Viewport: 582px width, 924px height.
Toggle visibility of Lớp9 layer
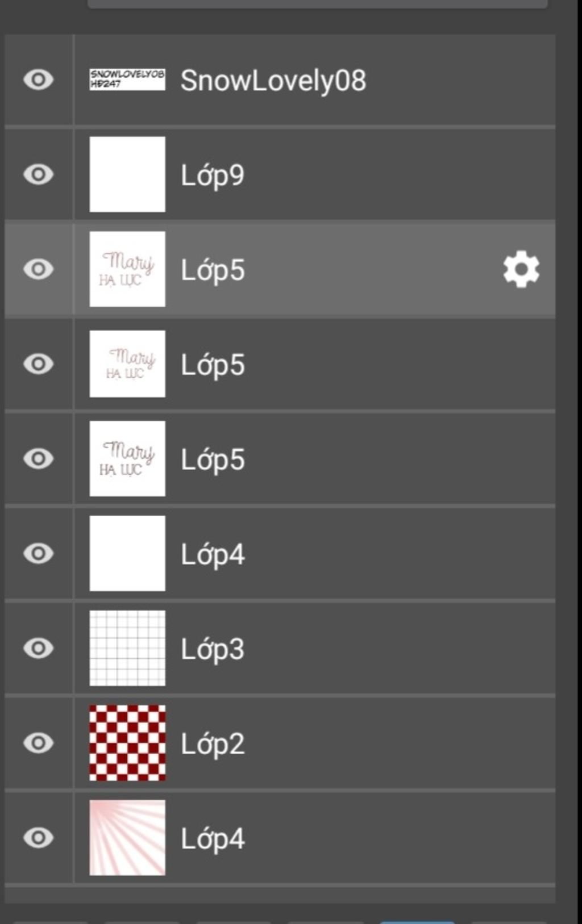tap(38, 174)
